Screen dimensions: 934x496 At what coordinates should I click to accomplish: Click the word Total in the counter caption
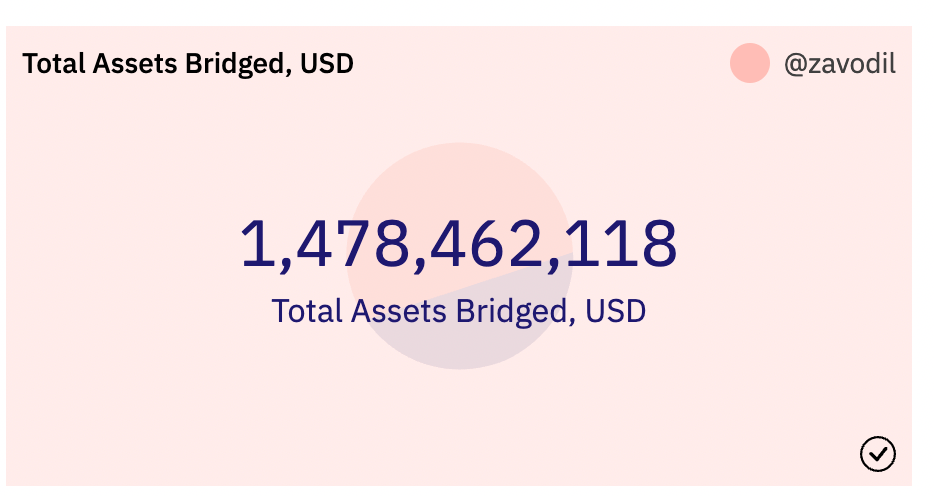[307, 311]
